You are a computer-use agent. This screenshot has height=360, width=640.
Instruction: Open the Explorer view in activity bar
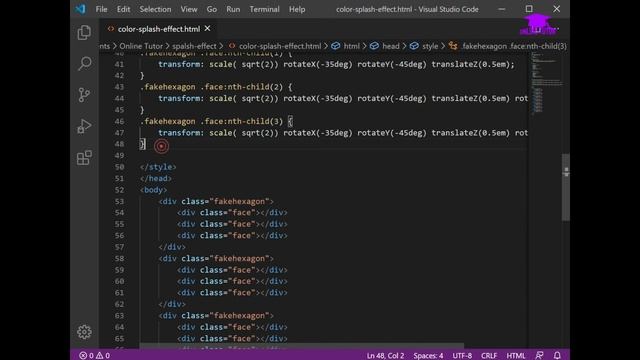click(84, 33)
